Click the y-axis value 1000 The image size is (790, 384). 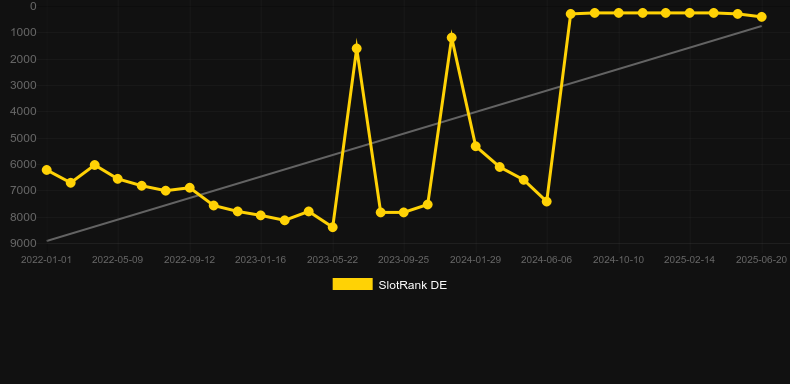coord(24,32)
